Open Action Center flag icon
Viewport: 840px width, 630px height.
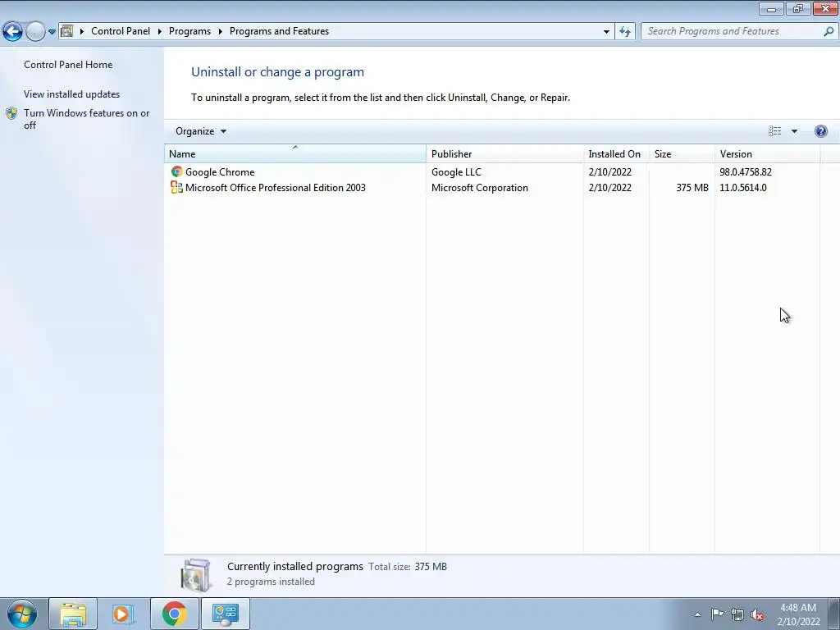point(717,614)
